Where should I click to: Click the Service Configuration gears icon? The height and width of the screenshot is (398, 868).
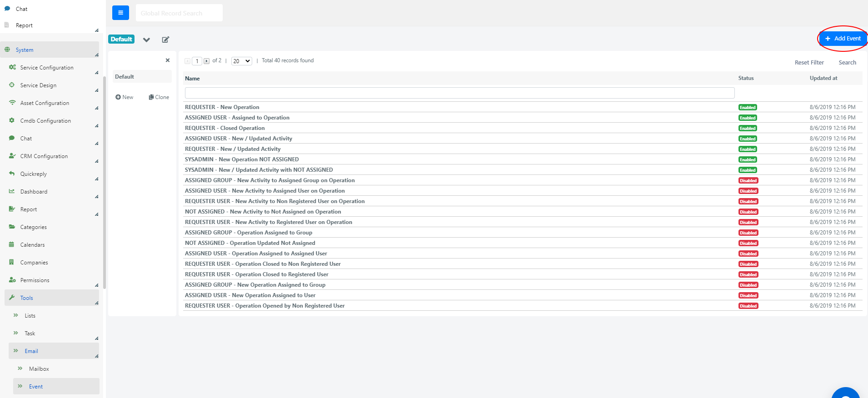tap(12, 67)
